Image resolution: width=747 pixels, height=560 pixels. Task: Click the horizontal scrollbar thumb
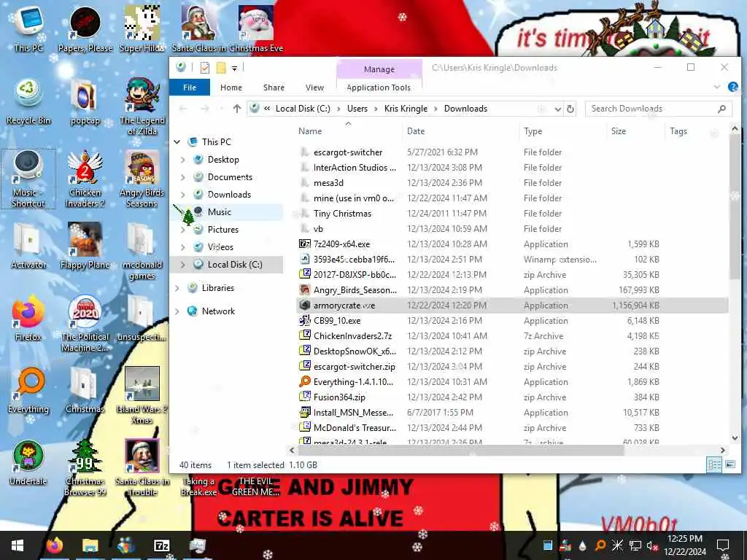tap(461, 450)
